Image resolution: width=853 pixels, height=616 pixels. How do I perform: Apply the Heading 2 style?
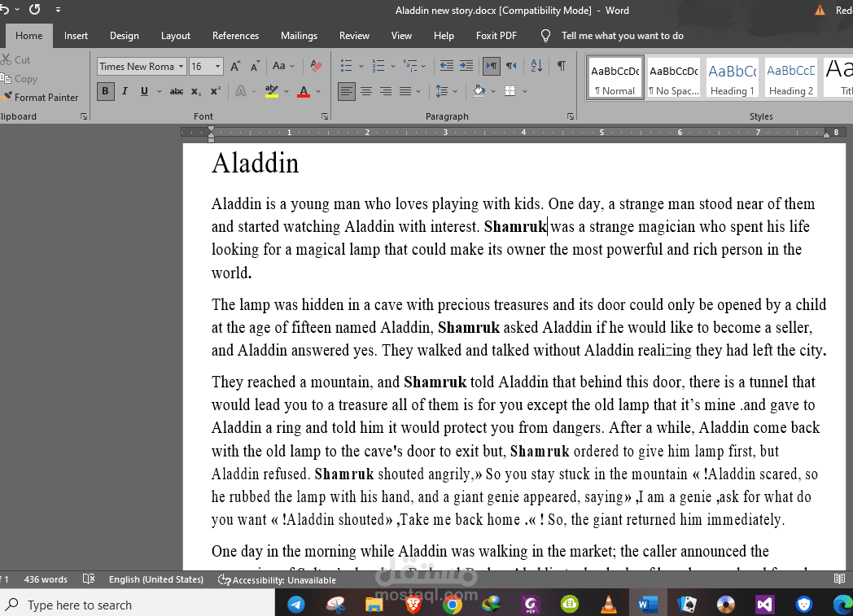pyautogui.click(x=791, y=77)
